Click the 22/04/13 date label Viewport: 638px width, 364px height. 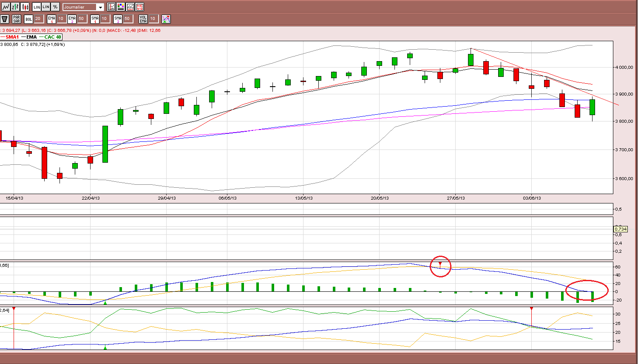91,198
